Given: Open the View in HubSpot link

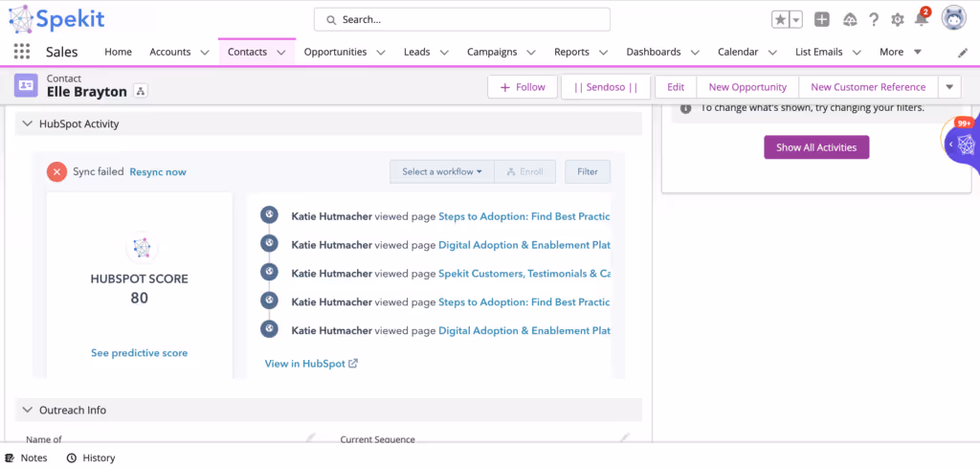Looking at the screenshot, I should pos(311,363).
